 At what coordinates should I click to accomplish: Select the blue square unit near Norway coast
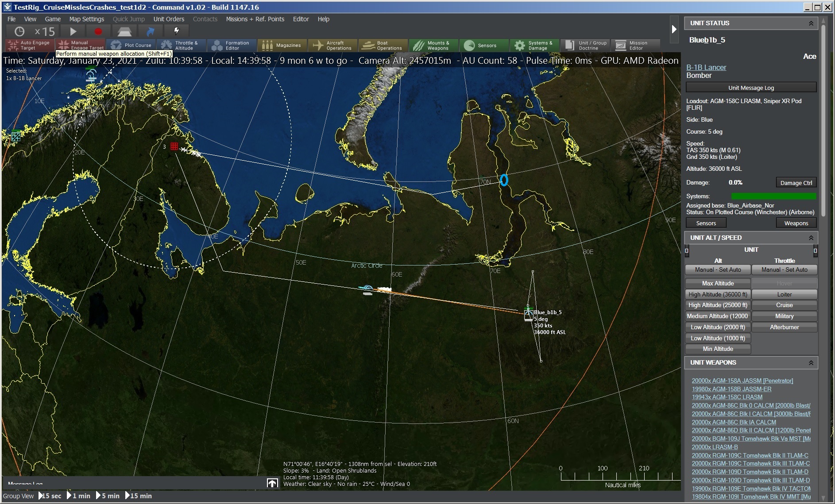[x=16, y=136]
